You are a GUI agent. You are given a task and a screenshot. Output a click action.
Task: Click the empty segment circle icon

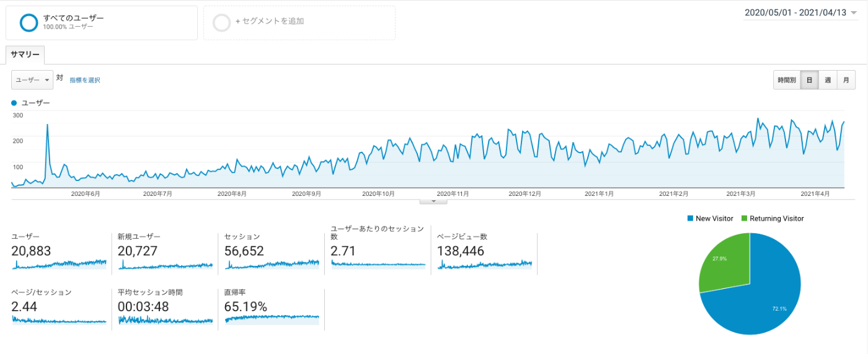click(x=221, y=22)
